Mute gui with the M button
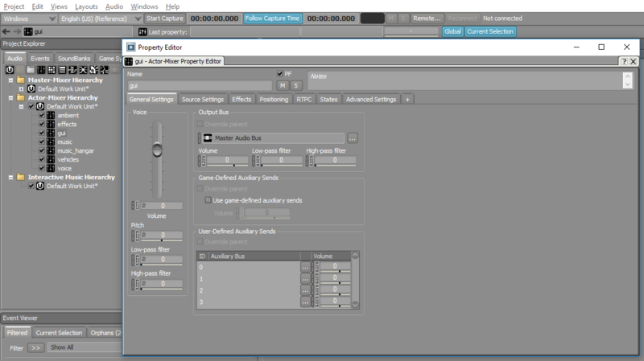The width and height of the screenshot is (644, 361). point(283,85)
